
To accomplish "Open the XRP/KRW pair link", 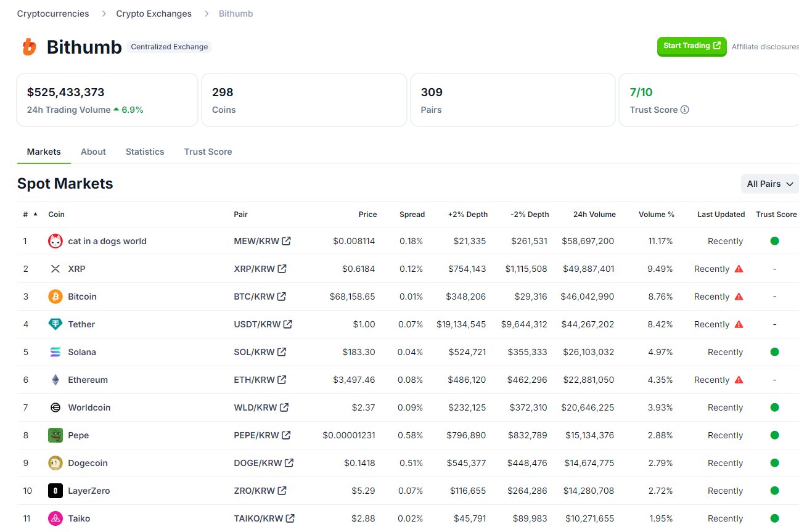I will (260, 269).
